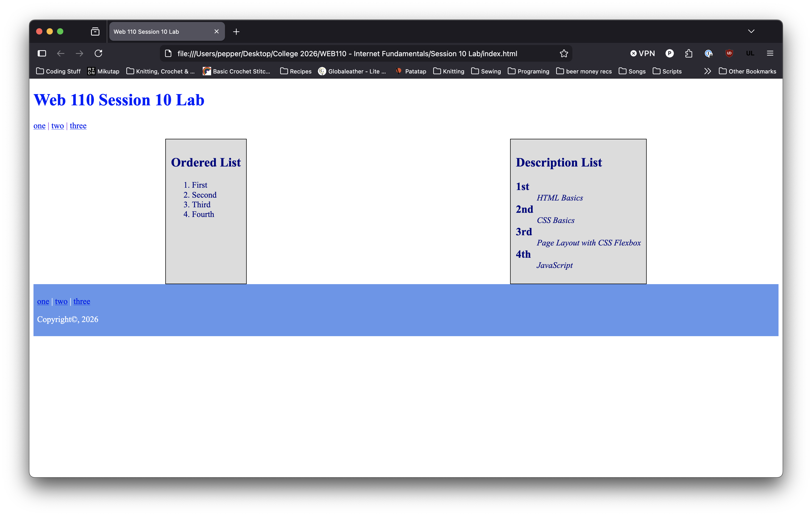The height and width of the screenshot is (516, 812).
Task: Expand the list all tabs chevron
Action: click(x=751, y=31)
